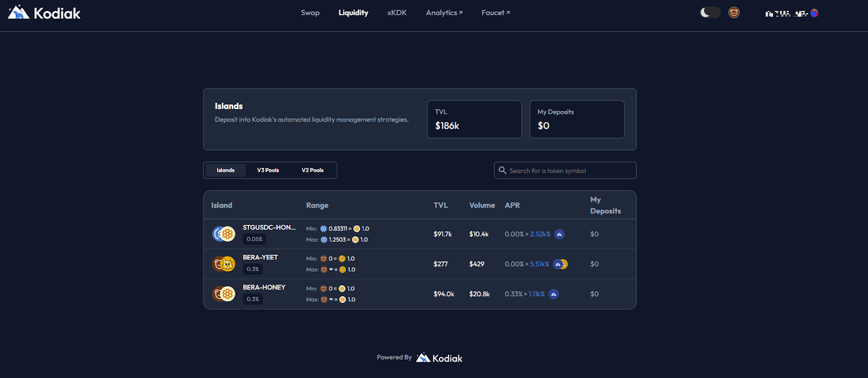Click the Kodiak logo in header
This screenshot has width=868, height=378.
tap(44, 12)
